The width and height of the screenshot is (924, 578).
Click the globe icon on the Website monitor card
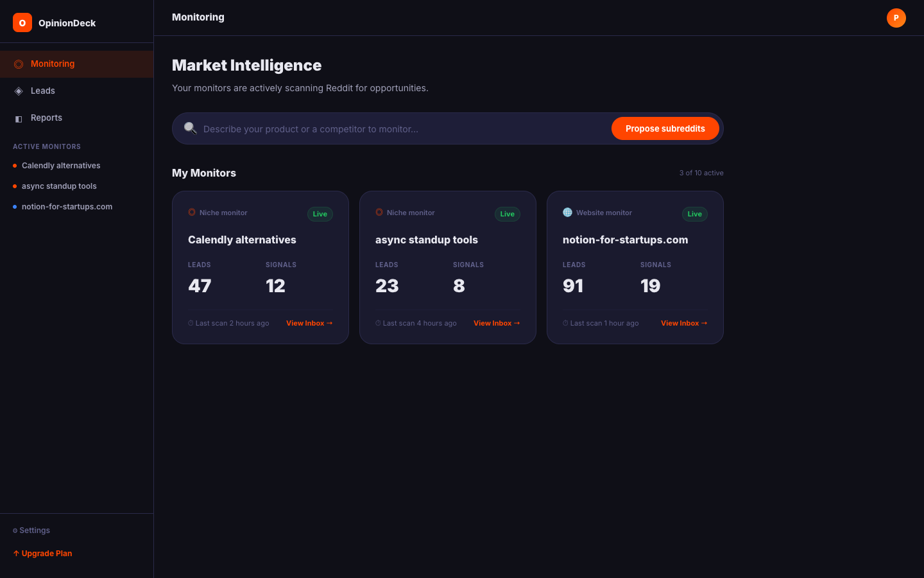coord(567,211)
